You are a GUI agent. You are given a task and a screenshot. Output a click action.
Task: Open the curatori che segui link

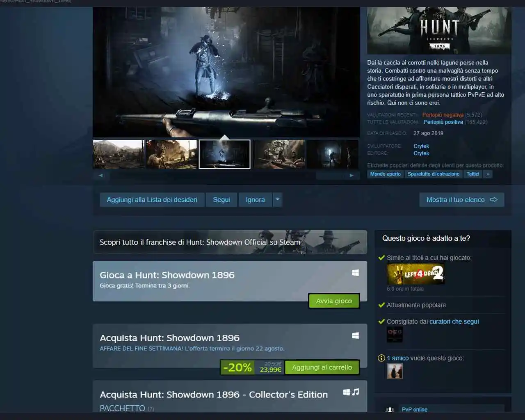454,322
